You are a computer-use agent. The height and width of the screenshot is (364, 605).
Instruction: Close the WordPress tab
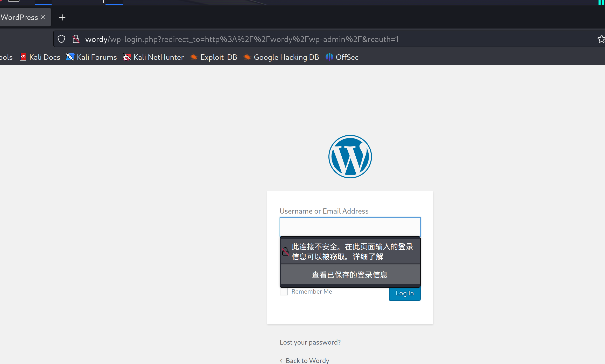coord(43,17)
